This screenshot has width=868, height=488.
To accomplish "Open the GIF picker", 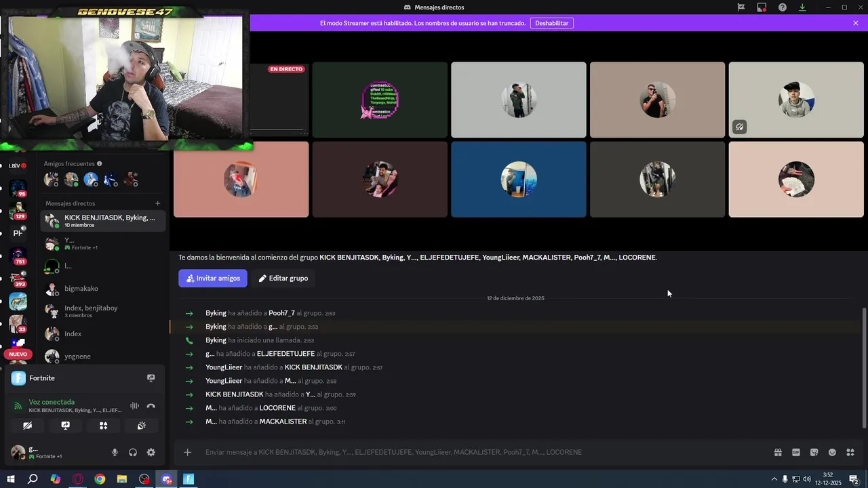I will (x=796, y=452).
